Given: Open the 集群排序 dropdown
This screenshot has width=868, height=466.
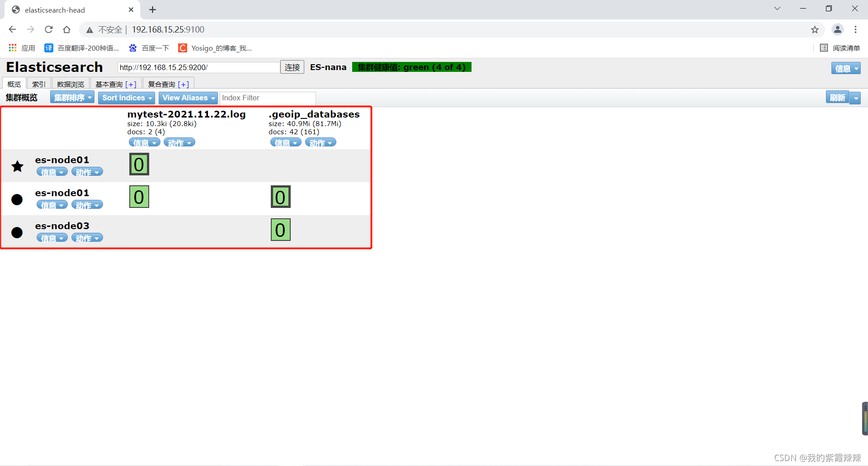Looking at the screenshot, I should coord(72,98).
